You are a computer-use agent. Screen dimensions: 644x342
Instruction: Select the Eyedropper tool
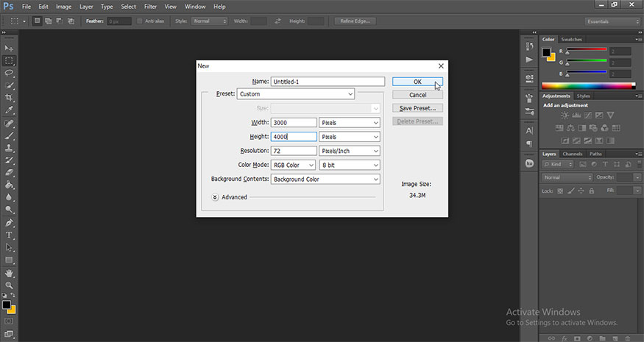point(9,110)
